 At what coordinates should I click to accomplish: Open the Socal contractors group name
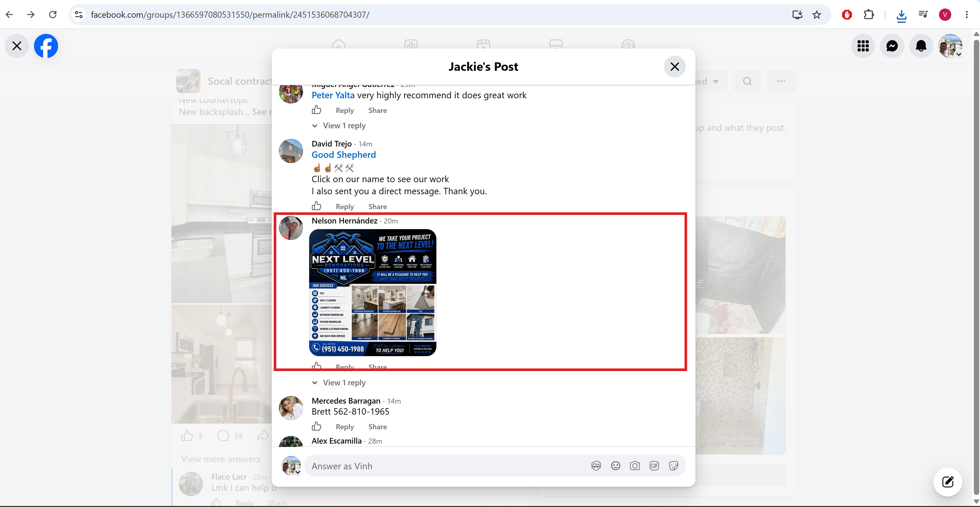[239, 81]
